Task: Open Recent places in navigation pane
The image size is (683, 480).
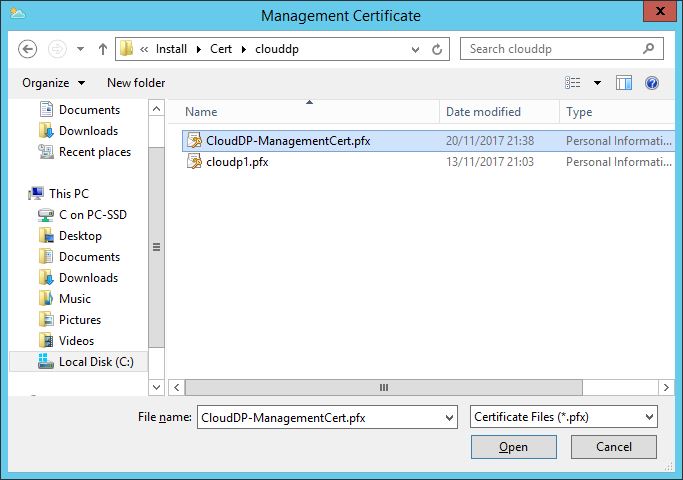Action: [95, 152]
